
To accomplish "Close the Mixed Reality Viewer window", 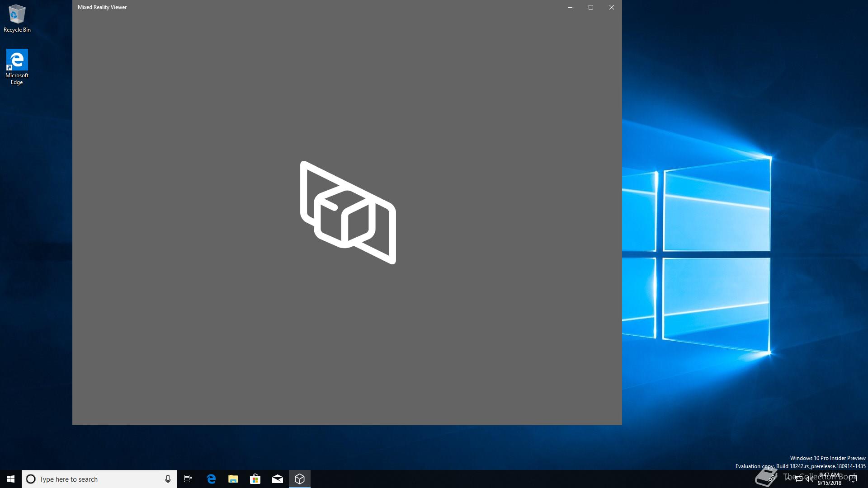I will pyautogui.click(x=612, y=7).
